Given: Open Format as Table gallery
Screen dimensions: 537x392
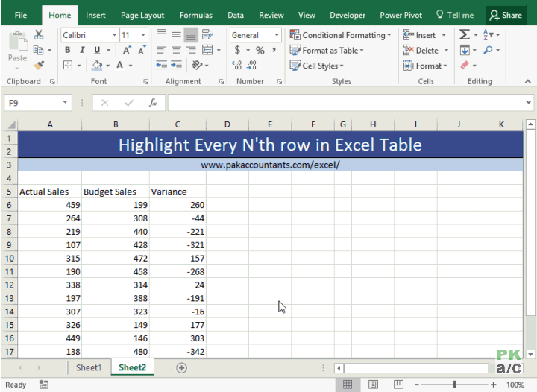Looking at the screenshot, I should point(327,50).
